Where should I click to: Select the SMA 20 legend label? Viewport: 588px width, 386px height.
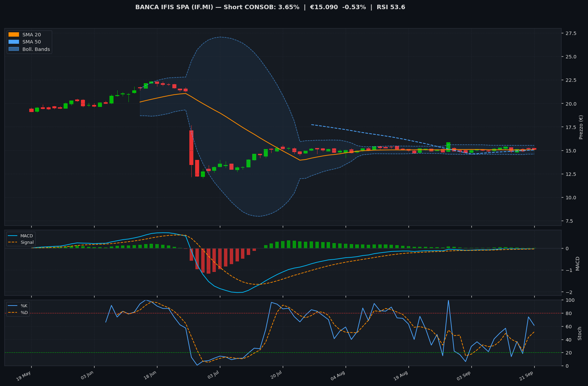(32, 35)
